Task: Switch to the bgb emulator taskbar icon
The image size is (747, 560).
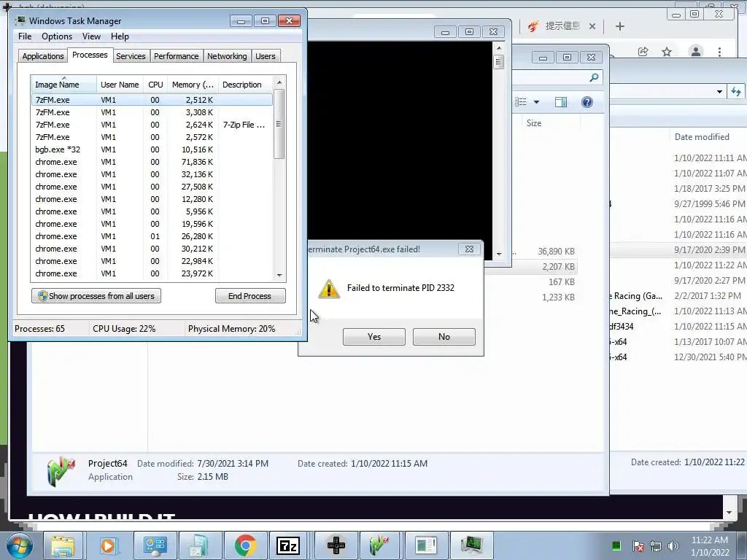Action: [x=336, y=545]
